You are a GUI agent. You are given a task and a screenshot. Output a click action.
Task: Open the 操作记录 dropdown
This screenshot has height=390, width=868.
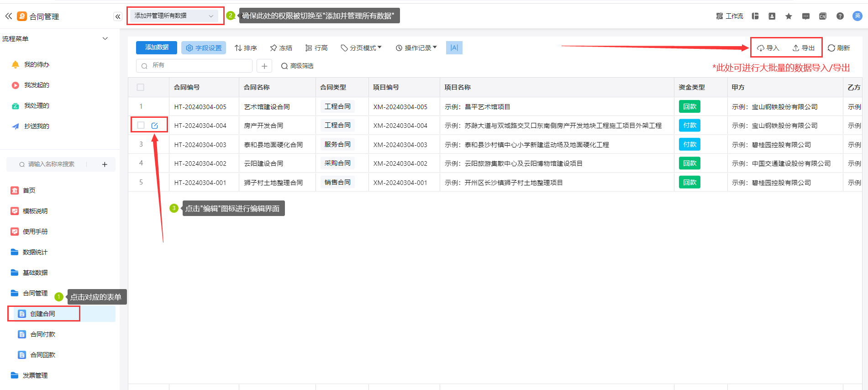416,48
